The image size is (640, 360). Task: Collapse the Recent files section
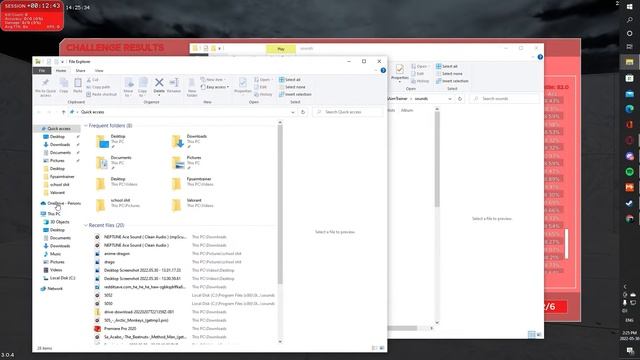86,225
